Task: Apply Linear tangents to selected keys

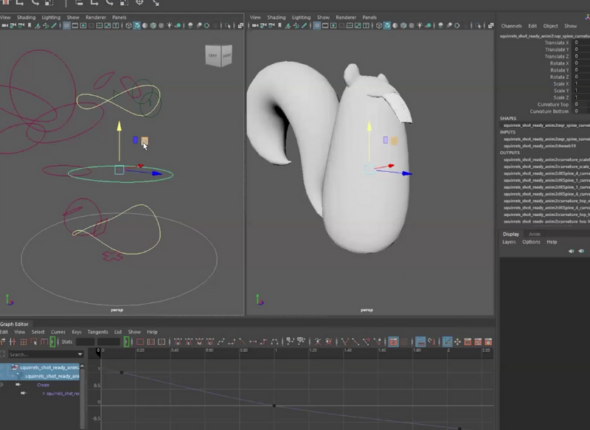Action: pos(242,342)
